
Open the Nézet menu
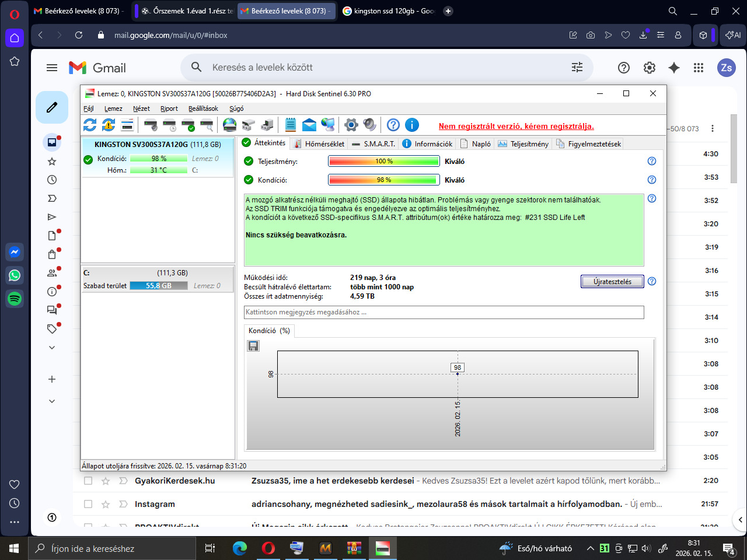point(141,108)
